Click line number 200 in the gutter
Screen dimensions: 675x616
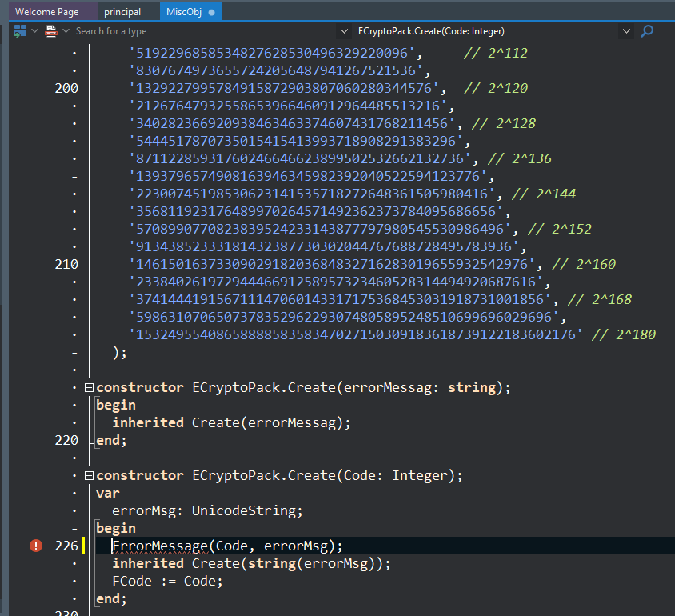pyautogui.click(x=66, y=88)
